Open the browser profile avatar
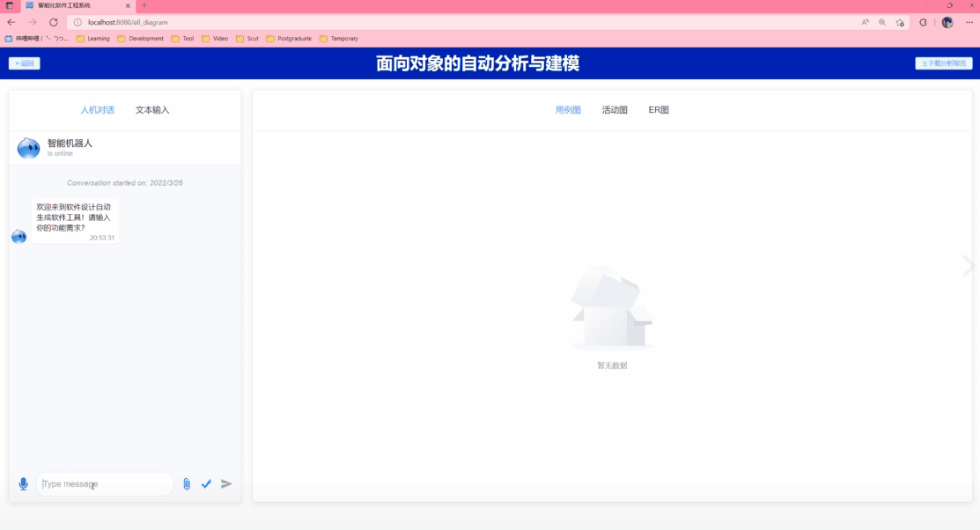 pyautogui.click(x=947, y=22)
